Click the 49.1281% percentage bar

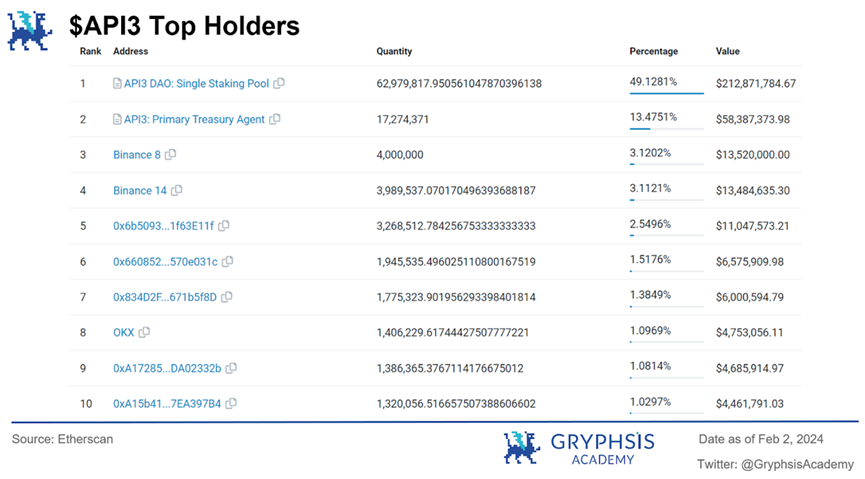[666, 94]
